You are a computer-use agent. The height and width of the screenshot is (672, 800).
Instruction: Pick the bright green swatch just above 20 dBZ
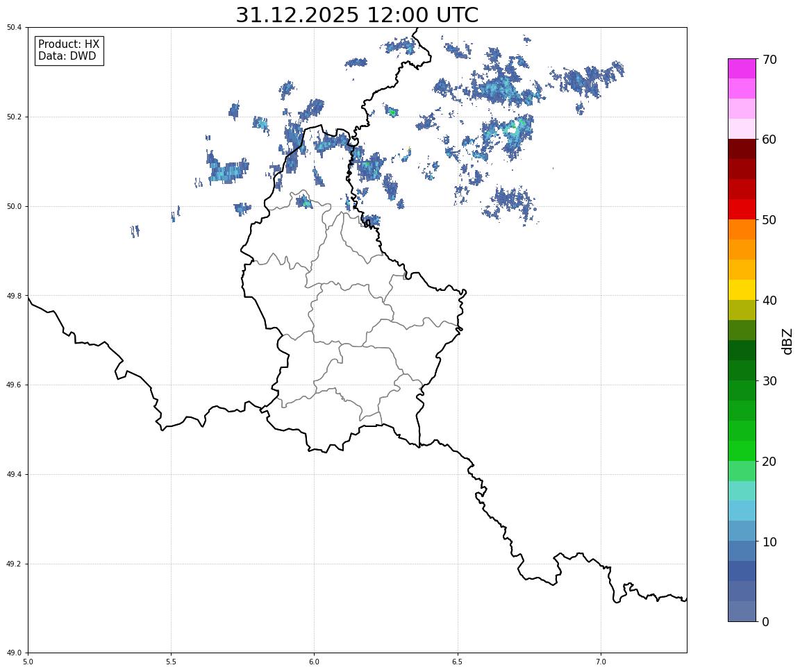(x=742, y=451)
